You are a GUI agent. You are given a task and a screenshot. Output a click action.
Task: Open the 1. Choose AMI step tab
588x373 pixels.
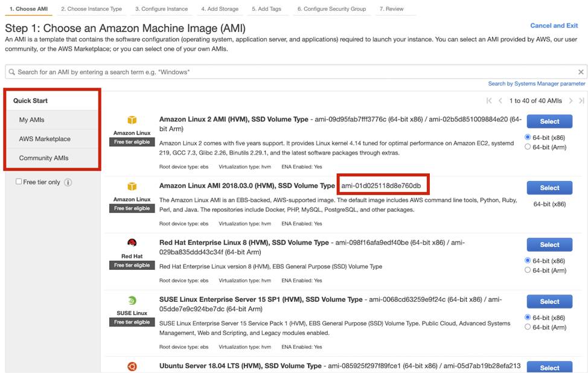tap(28, 8)
